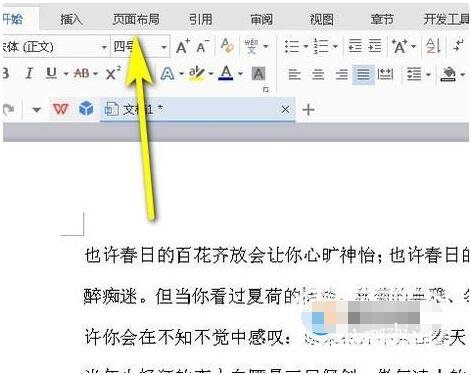Expand the numbered list dropdown arrow
471x375 pixels.
335,46
